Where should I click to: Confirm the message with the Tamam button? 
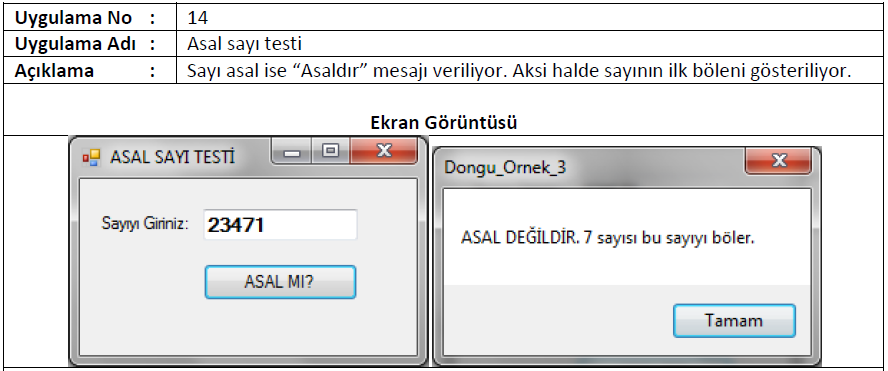(x=734, y=321)
